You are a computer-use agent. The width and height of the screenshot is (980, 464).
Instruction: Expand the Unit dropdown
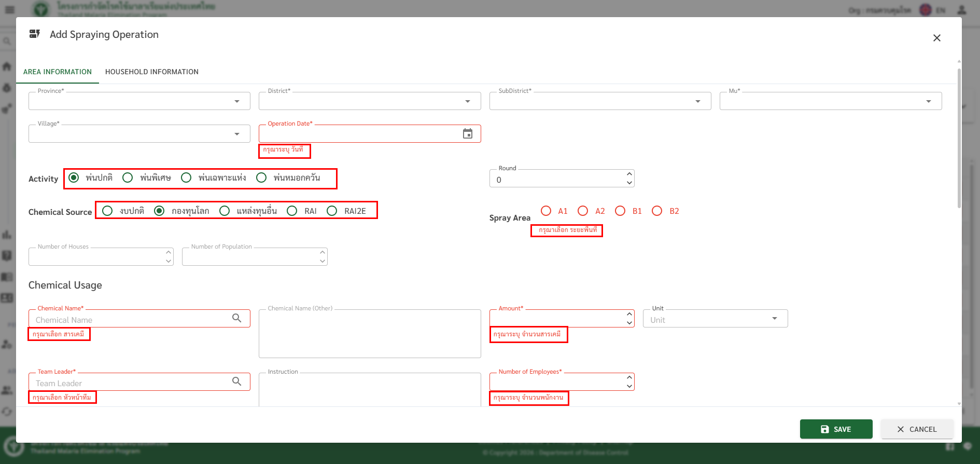click(774, 319)
